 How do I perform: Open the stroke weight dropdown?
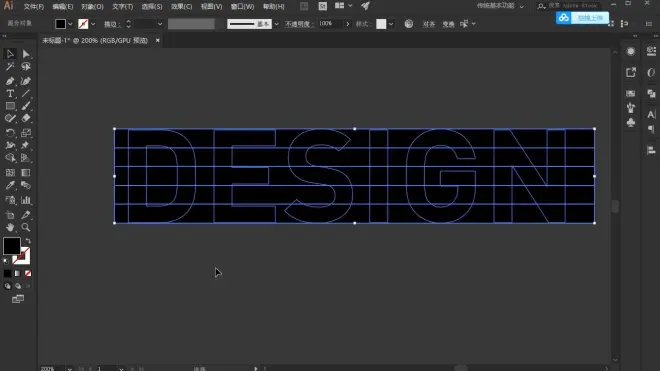(160, 24)
